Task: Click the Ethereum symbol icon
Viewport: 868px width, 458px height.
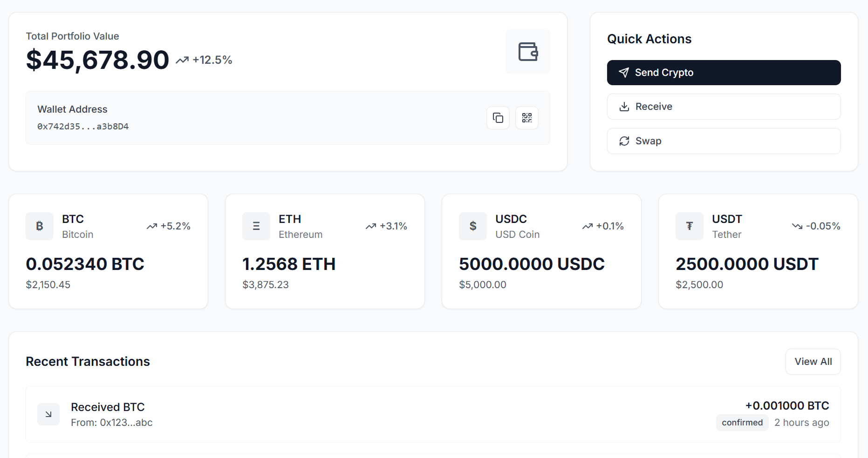Action: click(x=256, y=226)
